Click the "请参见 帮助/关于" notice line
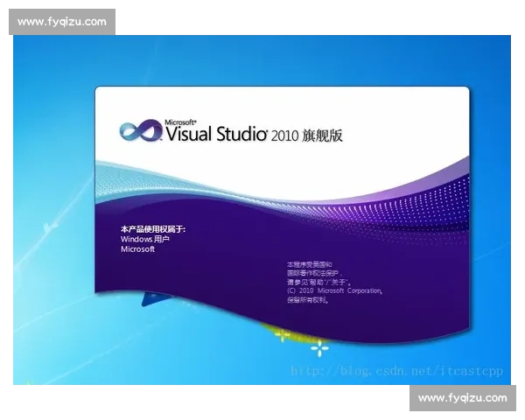 [319, 282]
